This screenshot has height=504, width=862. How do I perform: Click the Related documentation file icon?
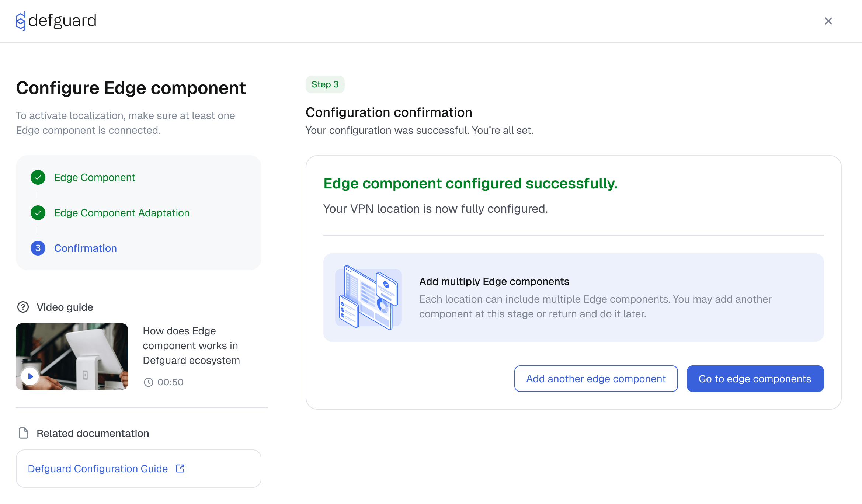(24, 433)
